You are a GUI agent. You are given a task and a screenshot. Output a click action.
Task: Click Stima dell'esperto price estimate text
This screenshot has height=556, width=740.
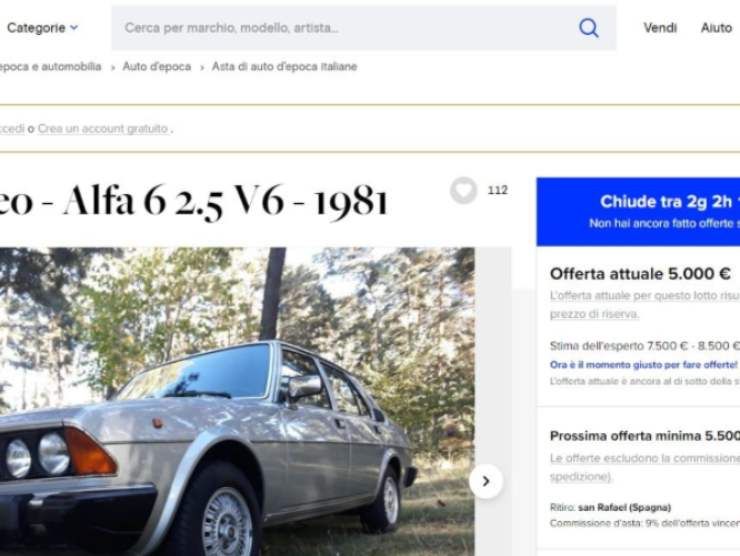[645, 346]
